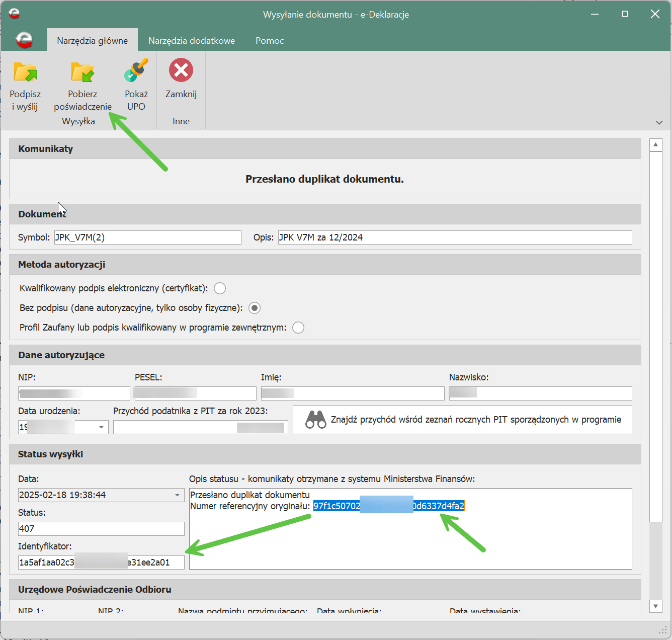Select Kwalifikowany podpis elektroniczny radio option

[220, 288]
